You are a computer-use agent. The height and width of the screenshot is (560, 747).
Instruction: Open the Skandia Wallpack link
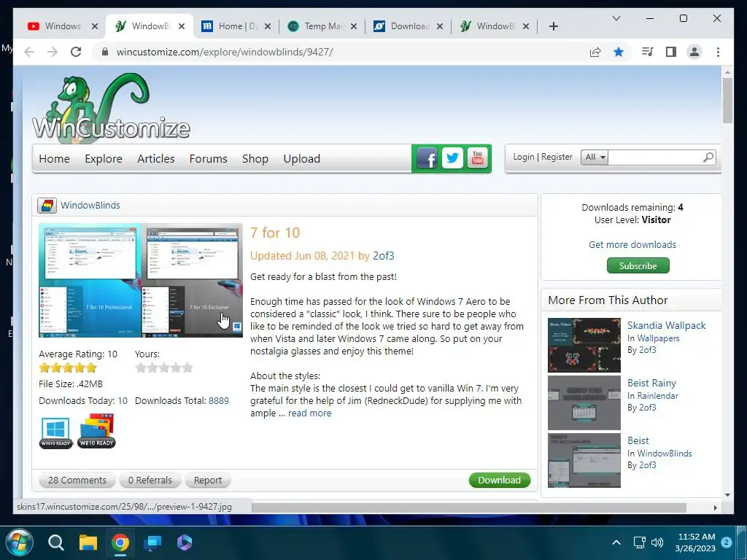(x=667, y=325)
